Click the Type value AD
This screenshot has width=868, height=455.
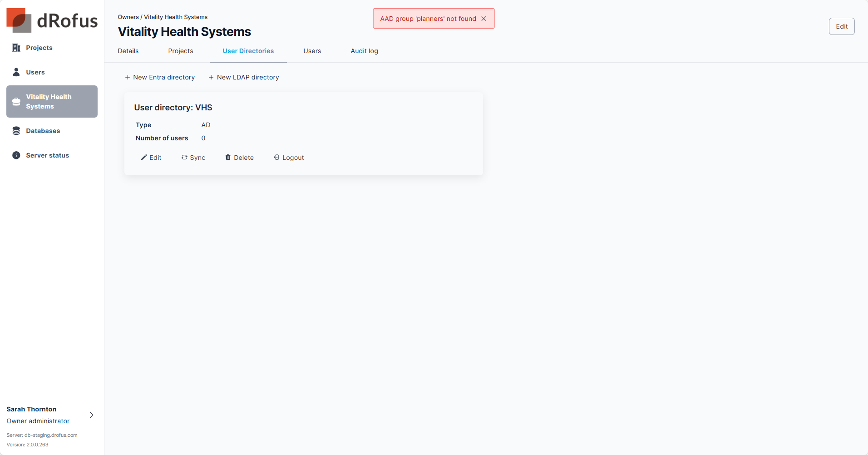coord(206,125)
